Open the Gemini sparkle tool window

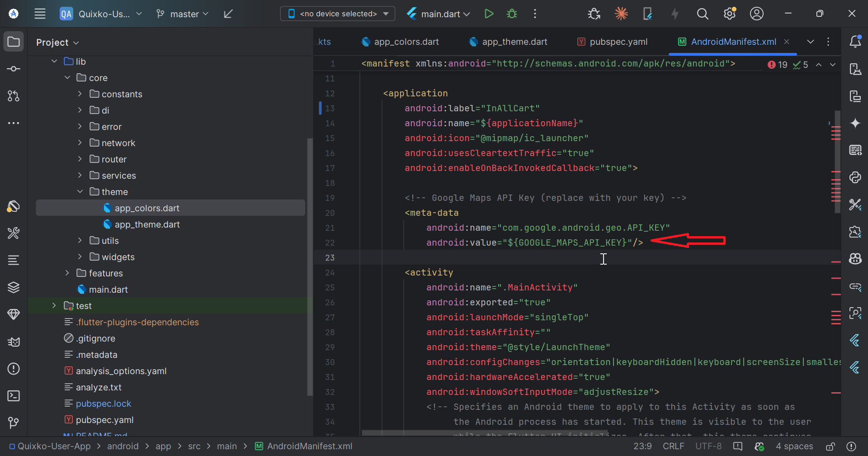(x=855, y=123)
